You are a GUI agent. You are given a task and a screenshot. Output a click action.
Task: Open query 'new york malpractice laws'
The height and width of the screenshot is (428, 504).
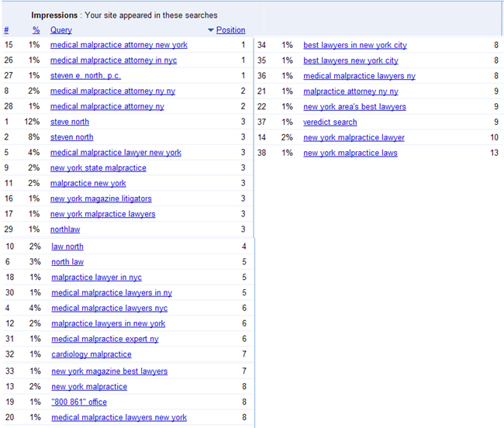click(x=350, y=153)
